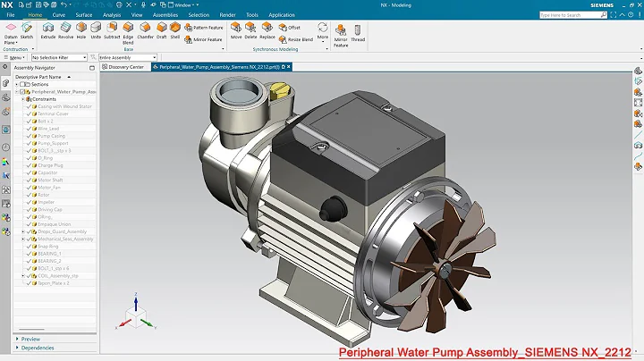644x361 pixels.
Task: Click the Menu button below the ribbon
Action: [15, 57]
